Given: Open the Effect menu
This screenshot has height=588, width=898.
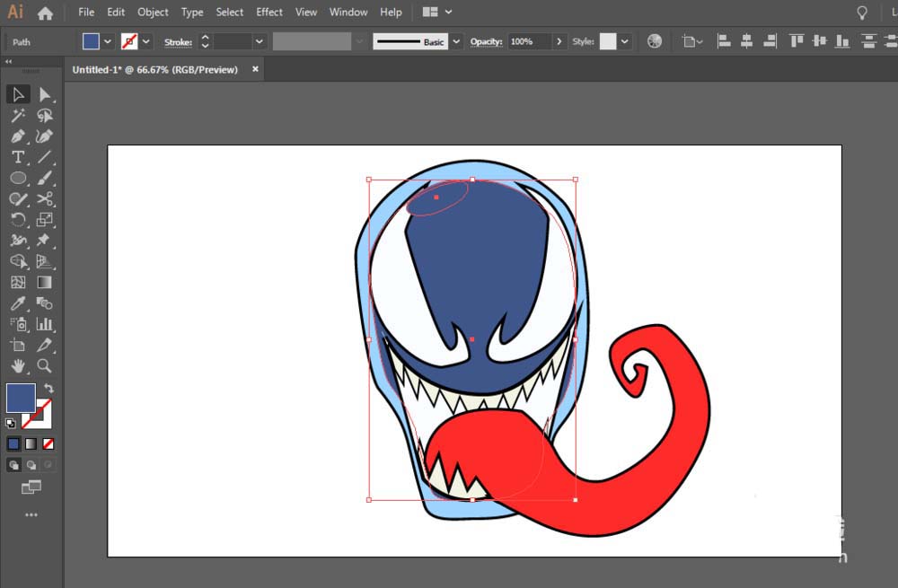Looking at the screenshot, I should pos(269,13).
